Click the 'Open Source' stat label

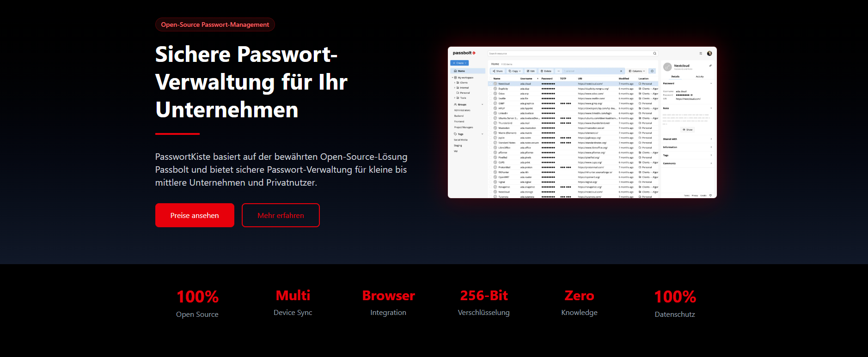point(197,314)
